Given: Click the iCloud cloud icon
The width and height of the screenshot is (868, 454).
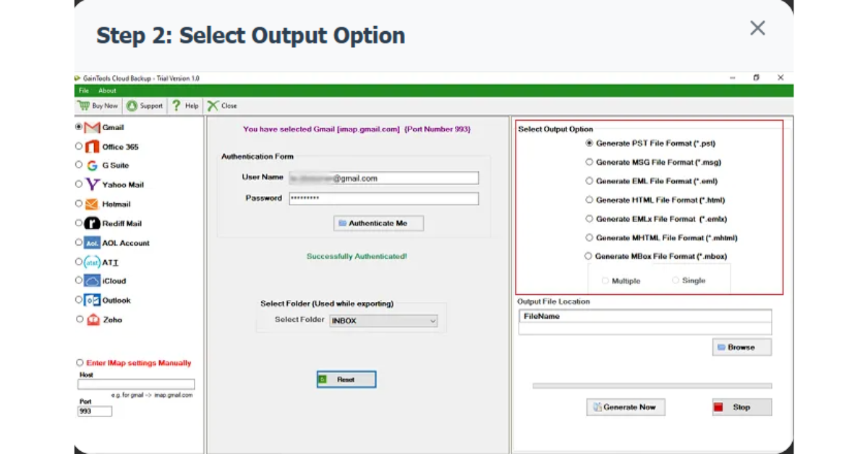Looking at the screenshot, I should [x=92, y=280].
